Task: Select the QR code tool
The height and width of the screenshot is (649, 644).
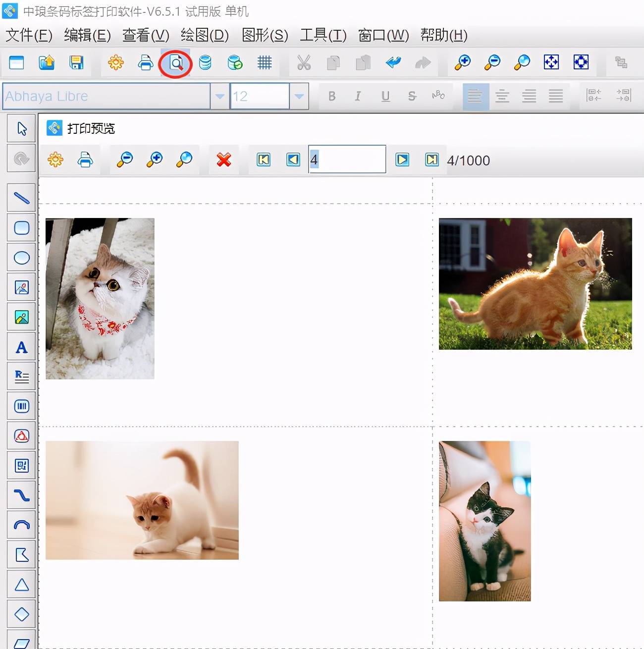Action: coord(21,466)
